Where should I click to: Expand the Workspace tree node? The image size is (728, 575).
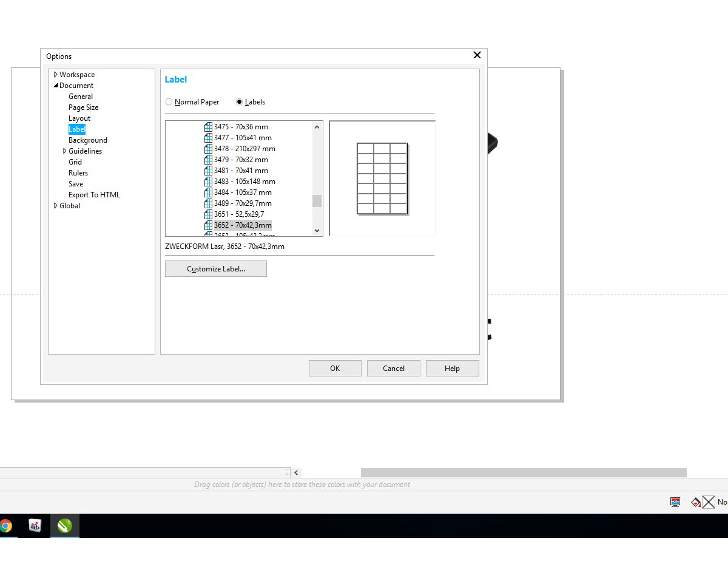coord(56,75)
